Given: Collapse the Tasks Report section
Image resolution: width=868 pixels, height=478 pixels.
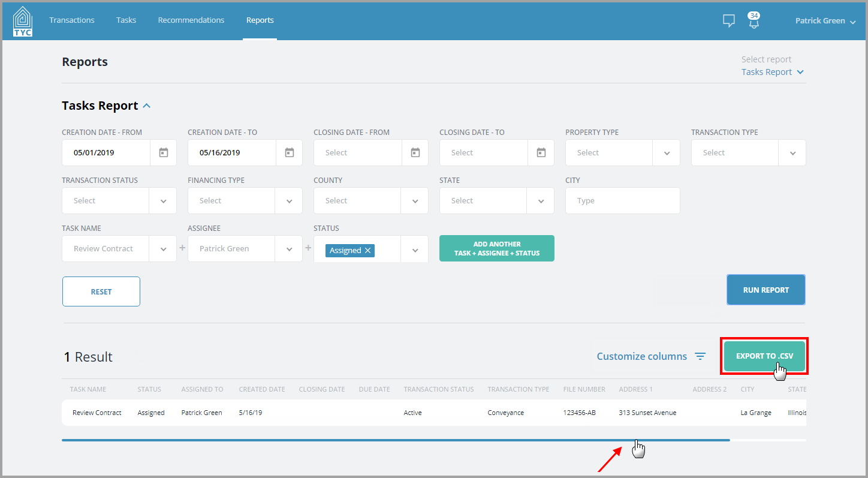Looking at the screenshot, I should click(x=146, y=105).
